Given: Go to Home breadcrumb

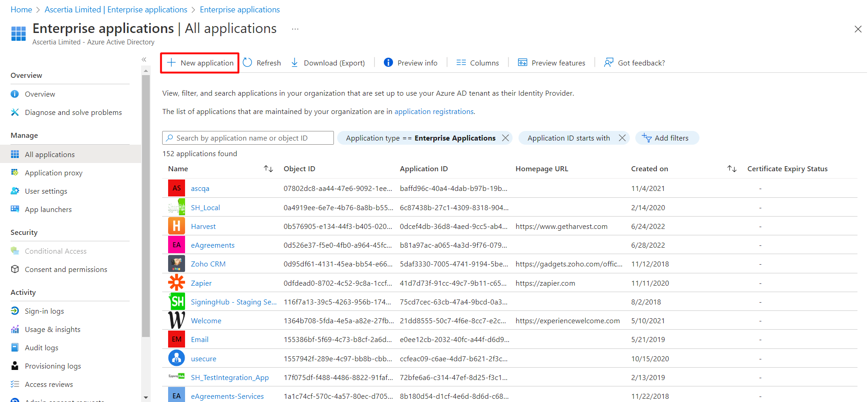Looking at the screenshot, I should (x=21, y=10).
